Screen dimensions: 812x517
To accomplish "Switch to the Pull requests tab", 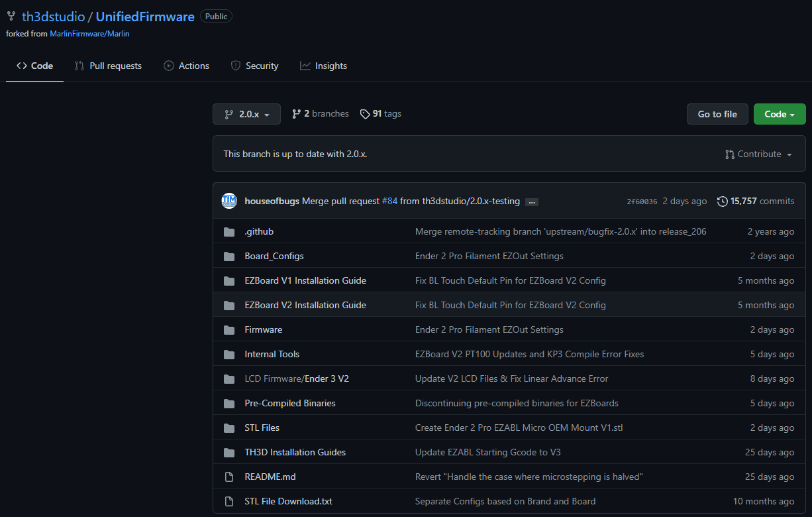I will click(109, 66).
